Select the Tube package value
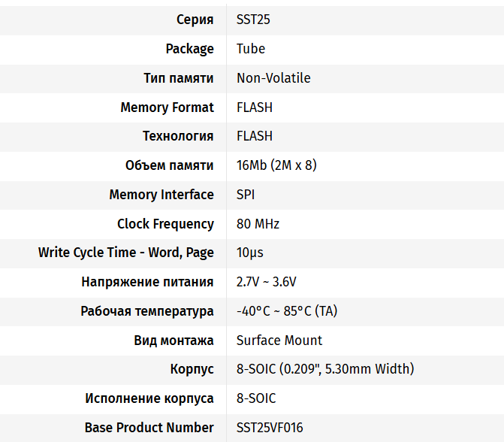This screenshot has width=504, height=442. [x=251, y=49]
